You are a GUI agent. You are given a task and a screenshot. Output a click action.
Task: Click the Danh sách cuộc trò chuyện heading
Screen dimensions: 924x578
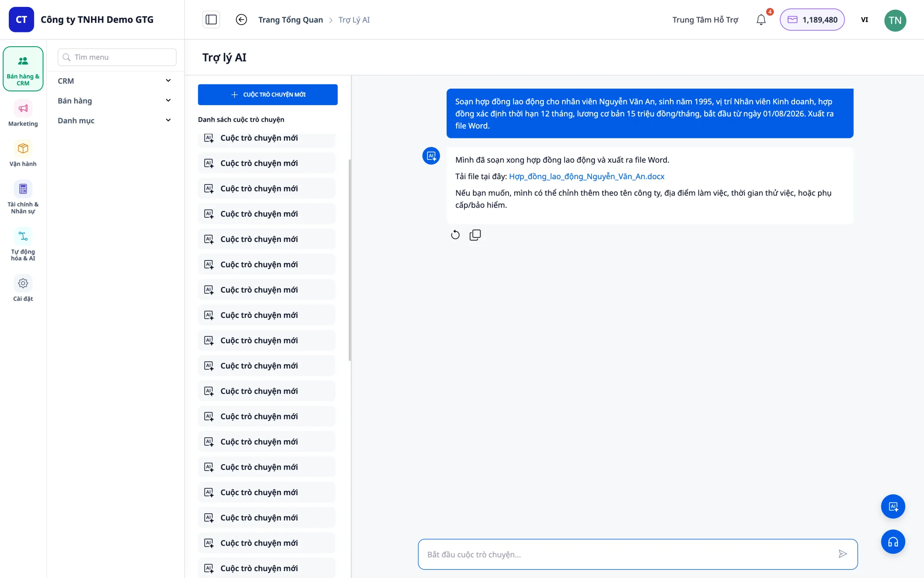click(x=241, y=119)
